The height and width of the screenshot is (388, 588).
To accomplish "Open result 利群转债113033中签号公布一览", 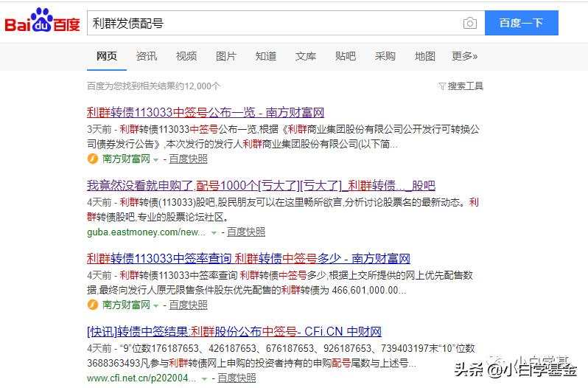I will click(206, 112).
